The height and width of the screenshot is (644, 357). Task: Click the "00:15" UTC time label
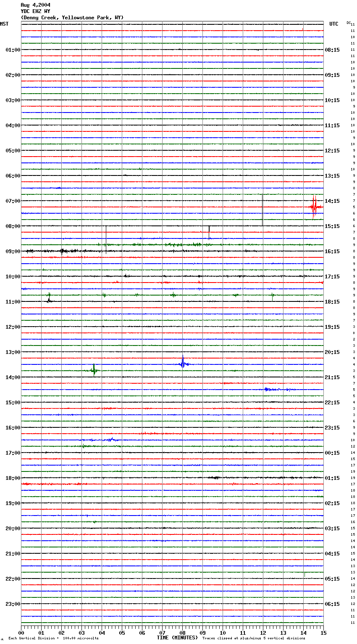point(332,453)
